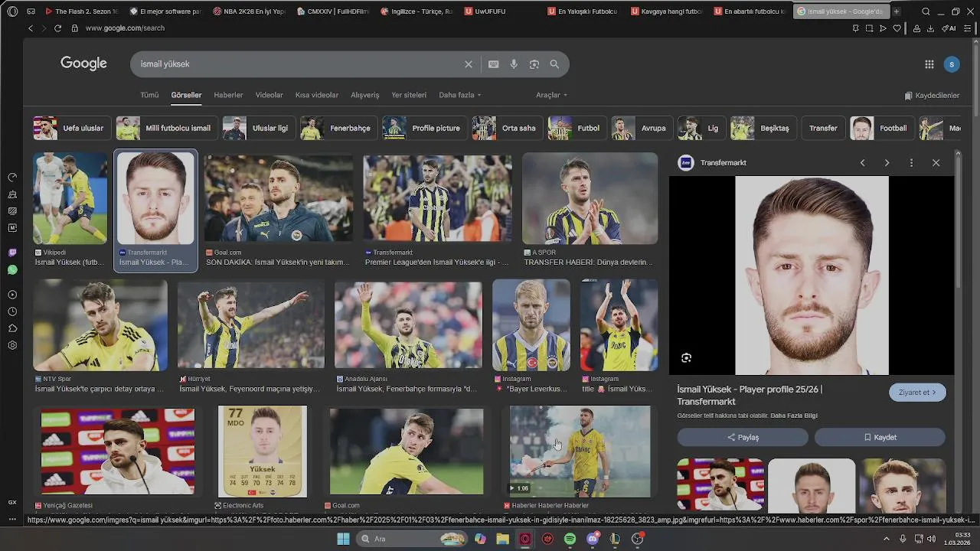
Task: Switch to The Flash 2. Sezon browser tab
Action: point(82,11)
